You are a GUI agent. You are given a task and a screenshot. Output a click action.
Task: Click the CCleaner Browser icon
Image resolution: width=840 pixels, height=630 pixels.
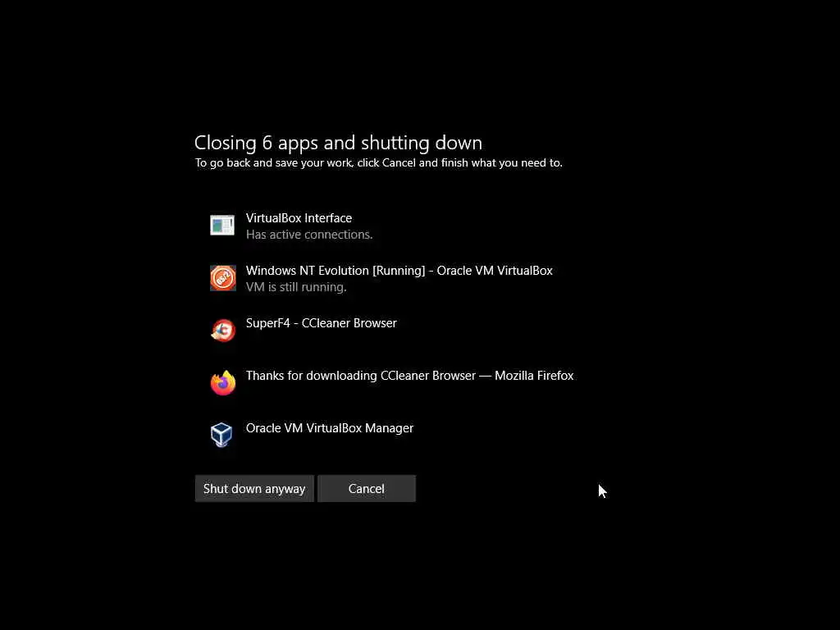point(223,330)
